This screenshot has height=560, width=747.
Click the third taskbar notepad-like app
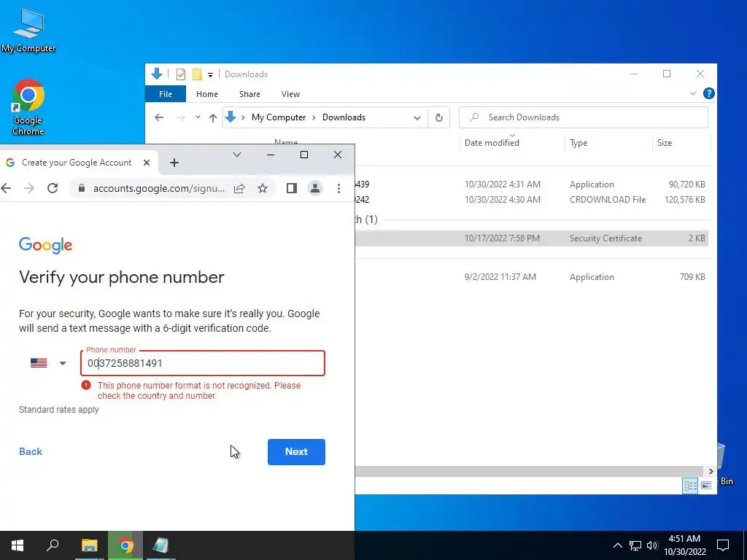click(160, 545)
